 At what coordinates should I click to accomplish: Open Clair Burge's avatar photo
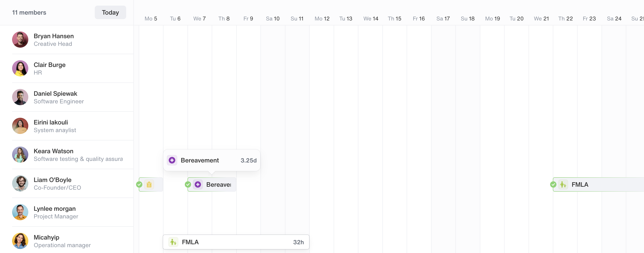click(x=20, y=68)
